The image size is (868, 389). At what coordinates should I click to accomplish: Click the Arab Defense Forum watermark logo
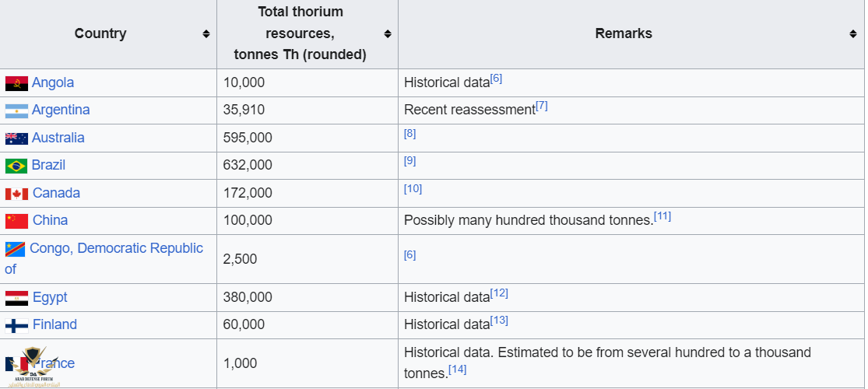(33, 367)
